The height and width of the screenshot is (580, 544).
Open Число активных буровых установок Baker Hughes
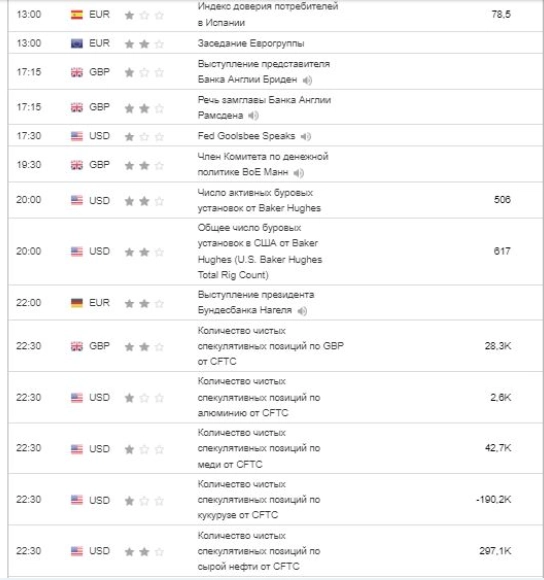259,200
